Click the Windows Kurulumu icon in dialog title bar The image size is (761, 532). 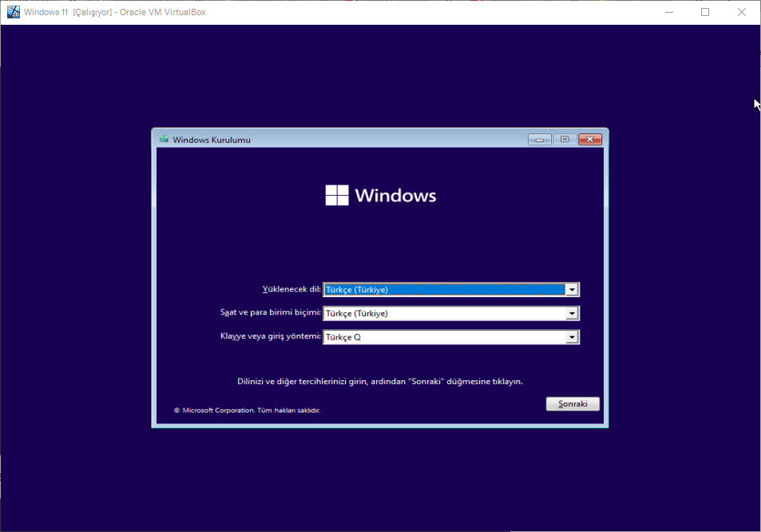164,139
